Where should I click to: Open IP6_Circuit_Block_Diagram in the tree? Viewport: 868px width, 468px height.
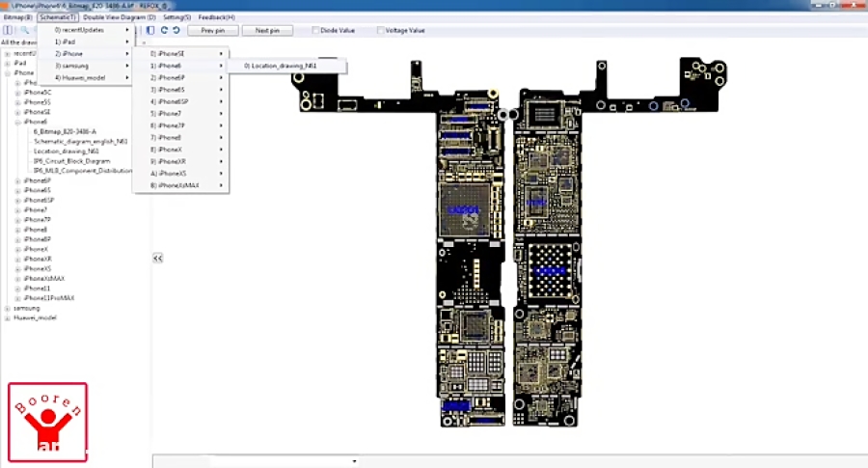71,161
